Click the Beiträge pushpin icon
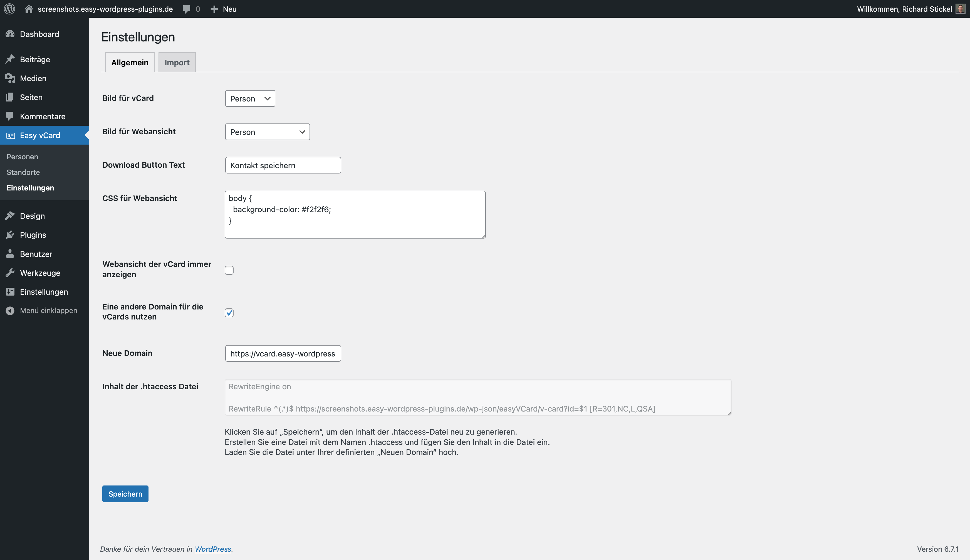 [x=10, y=59]
